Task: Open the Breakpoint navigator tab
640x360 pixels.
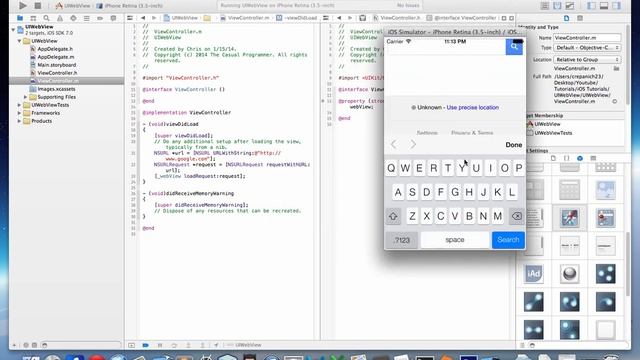Action: point(100,18)
